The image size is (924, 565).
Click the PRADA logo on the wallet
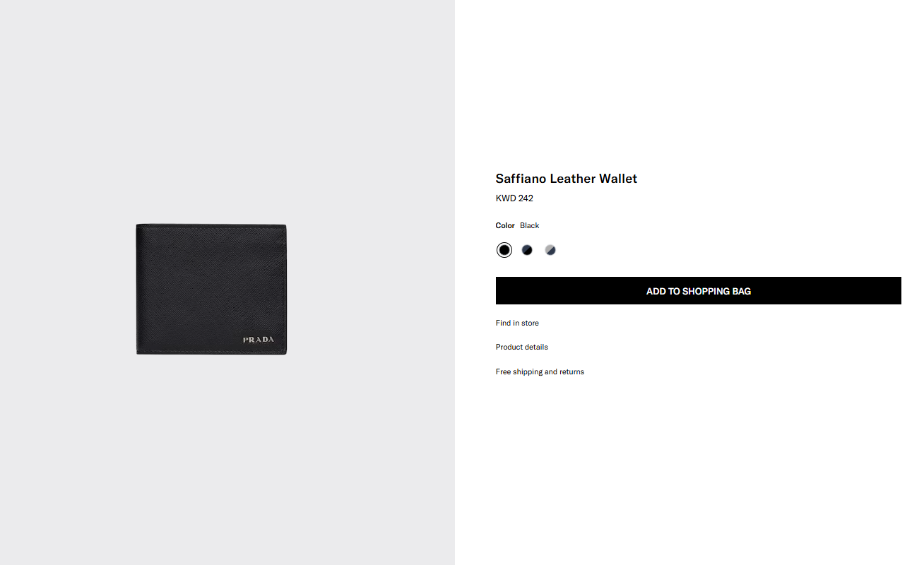click(258, 340)
